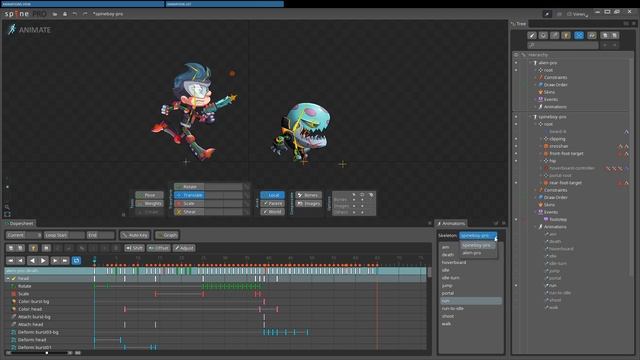The width and height of the screenshot is (640, 360).
Task: Click the orange key icon in the Tree toolbar
Action: 566,36
